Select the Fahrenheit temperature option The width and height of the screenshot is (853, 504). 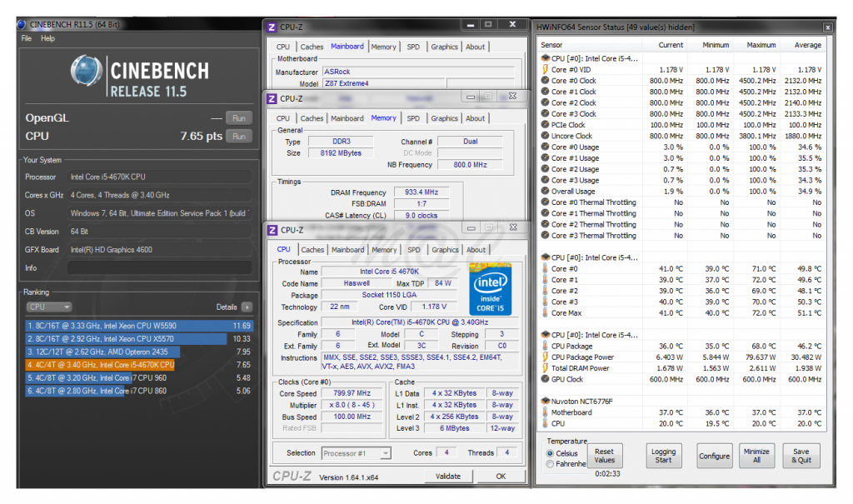click(550, 464)
